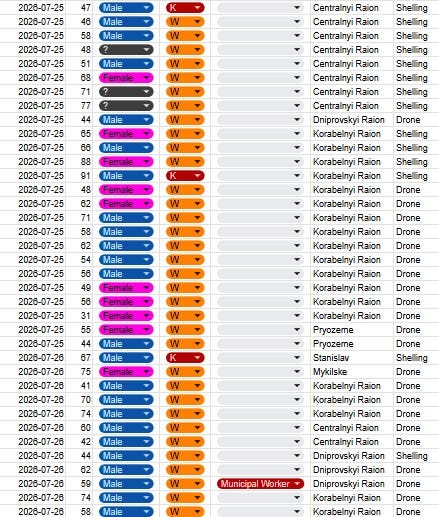439x517 pixels.
Task: Expand the W status chip in age 60 row
Action: point(185,428)
